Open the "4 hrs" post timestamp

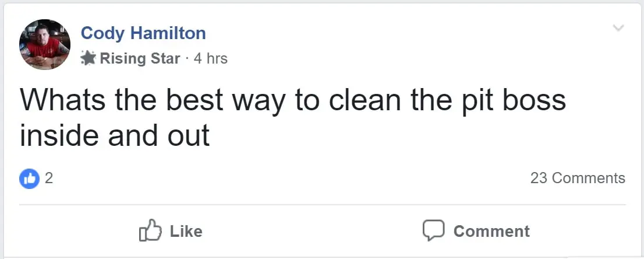[210, 58]
